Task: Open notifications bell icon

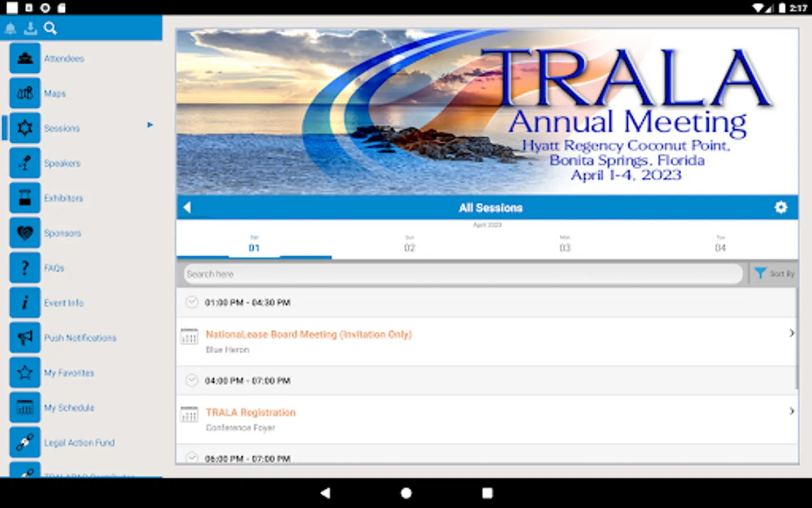Action: coord(10,28)
